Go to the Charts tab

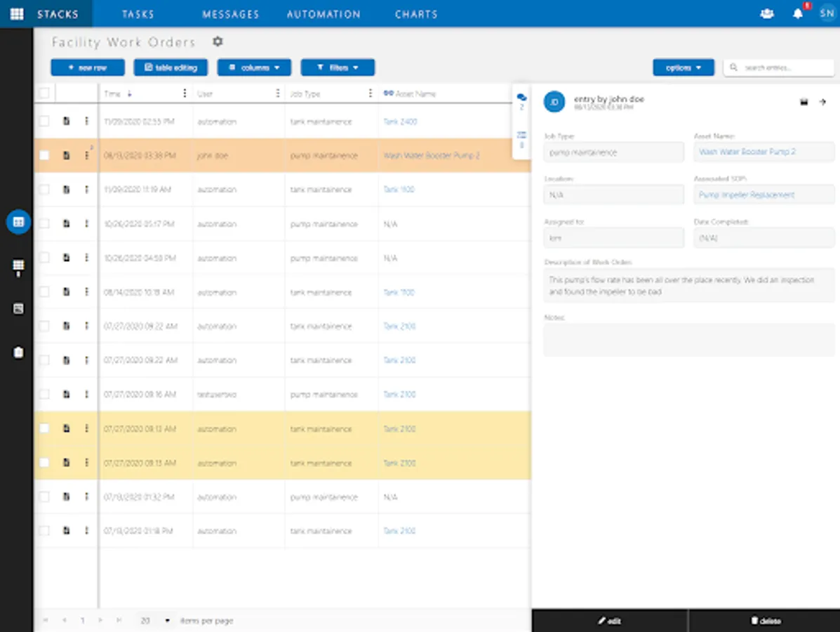pyautogui.click(x=416, y=14)
